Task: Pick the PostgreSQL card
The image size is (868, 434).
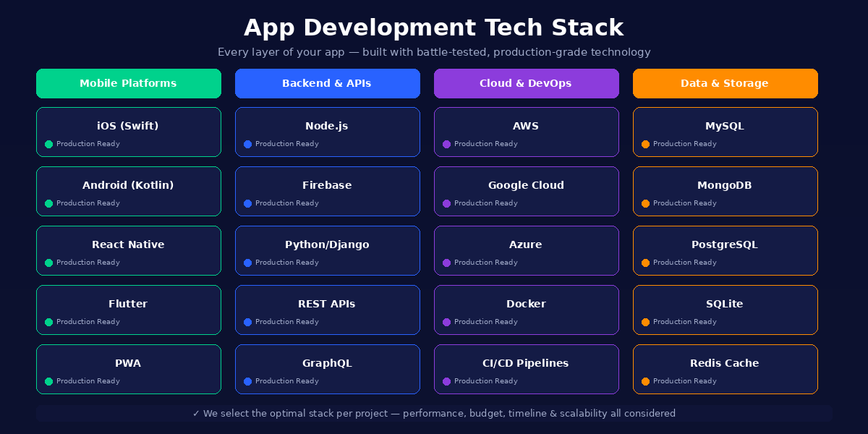Action: click(726, 250)
